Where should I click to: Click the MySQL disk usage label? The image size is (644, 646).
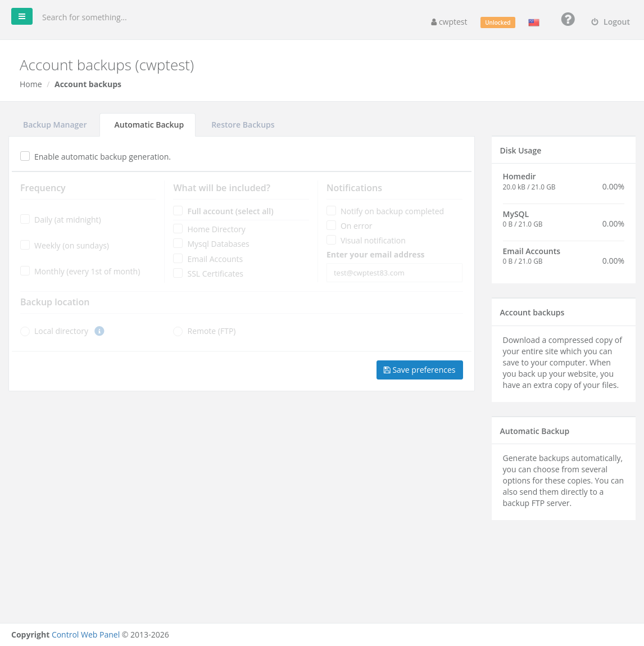click(x=515, y=214)
